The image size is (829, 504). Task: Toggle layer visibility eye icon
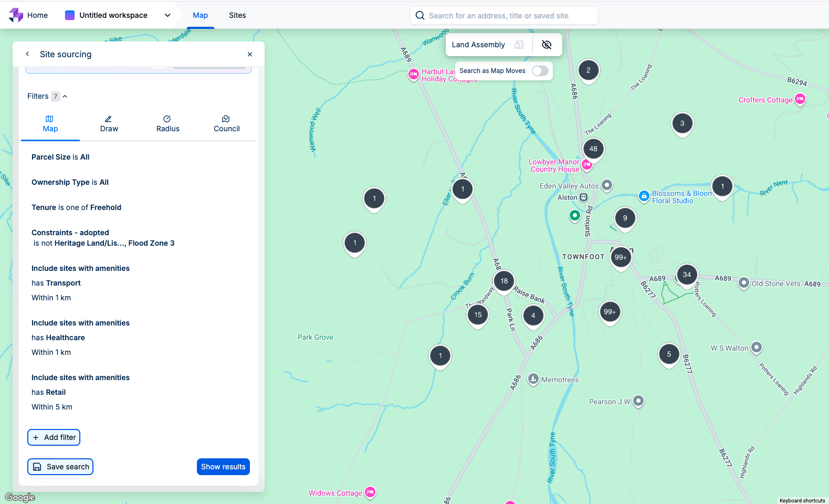(547, 45)
